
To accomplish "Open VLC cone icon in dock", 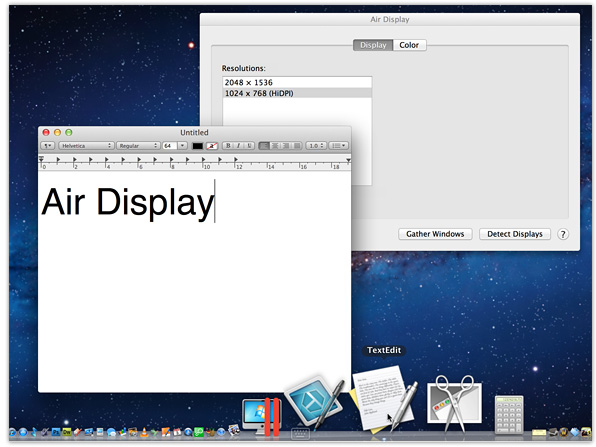I will [144, 433].
